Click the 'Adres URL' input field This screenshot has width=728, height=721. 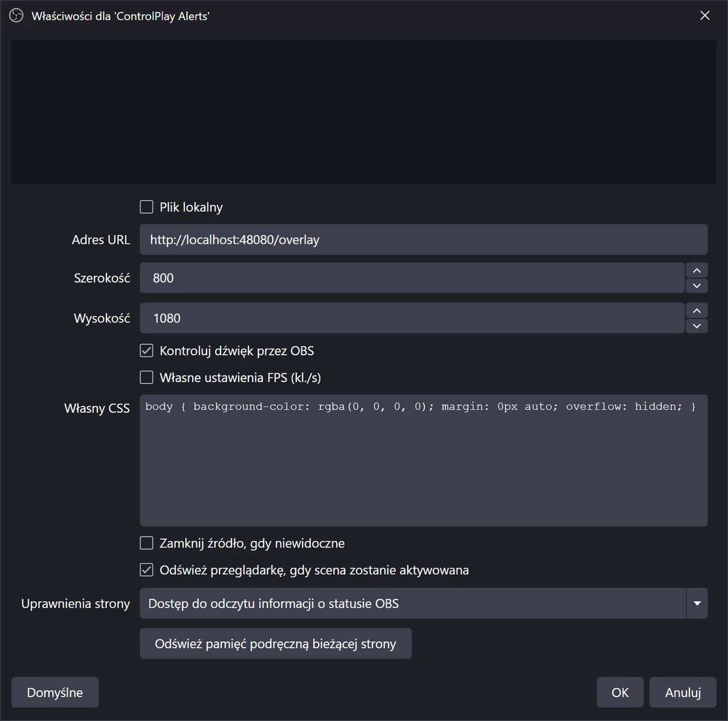pyautogui.click(x=424, y=239)
